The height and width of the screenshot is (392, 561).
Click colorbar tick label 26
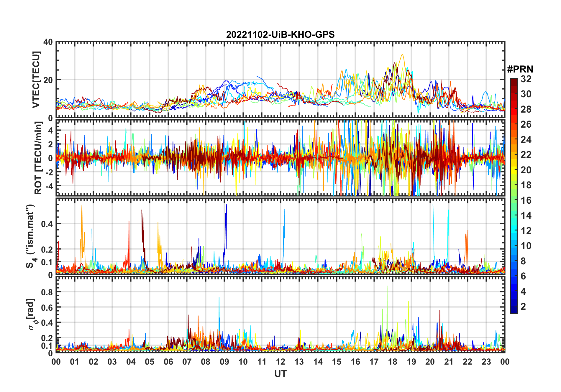point(526,124)
